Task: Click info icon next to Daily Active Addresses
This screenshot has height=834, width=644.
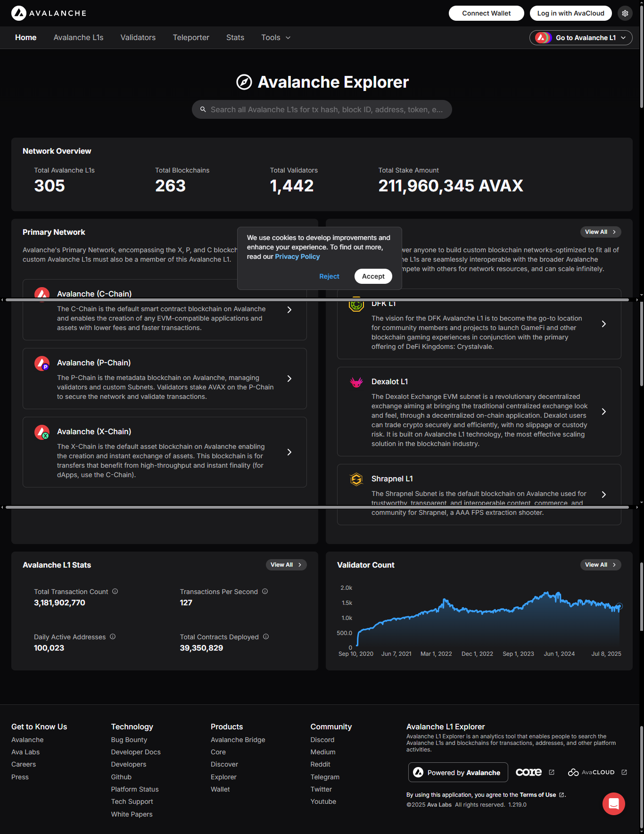Action: [113, 636]
